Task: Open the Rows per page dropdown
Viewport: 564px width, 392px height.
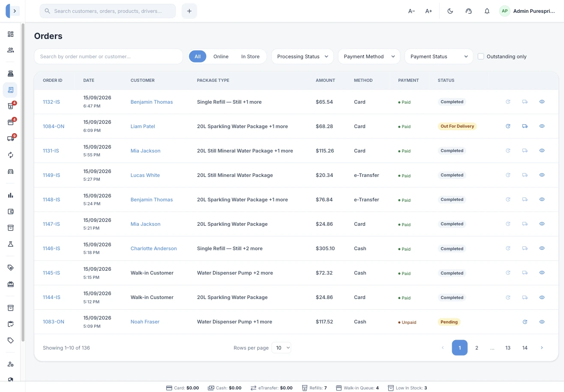Action: click(x=282, y=348)
